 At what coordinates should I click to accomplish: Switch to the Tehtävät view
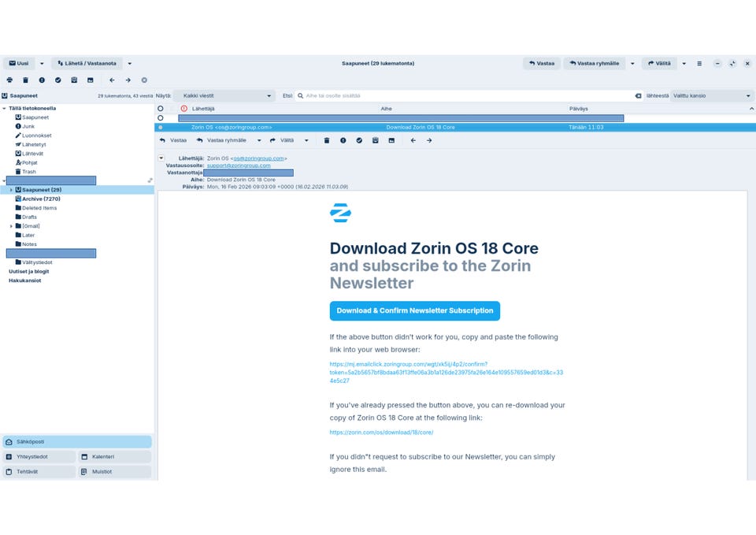point(39,472)
